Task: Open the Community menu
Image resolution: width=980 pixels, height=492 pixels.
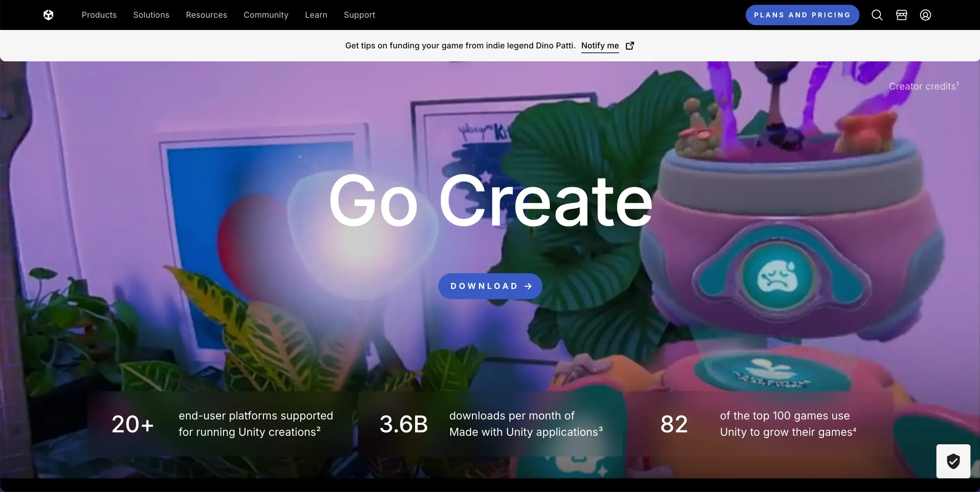Action: tap(266, 15)
